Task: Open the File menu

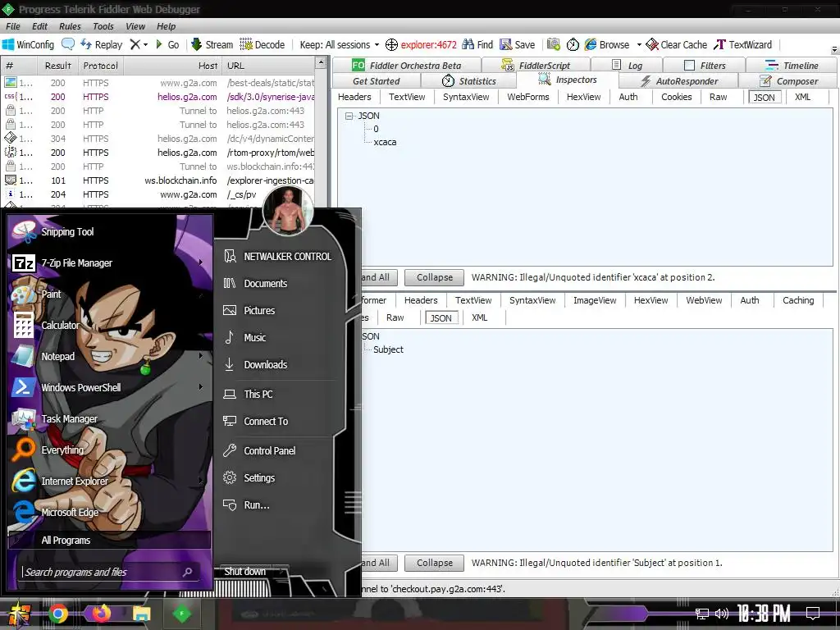Action: (x=13, y=26)
